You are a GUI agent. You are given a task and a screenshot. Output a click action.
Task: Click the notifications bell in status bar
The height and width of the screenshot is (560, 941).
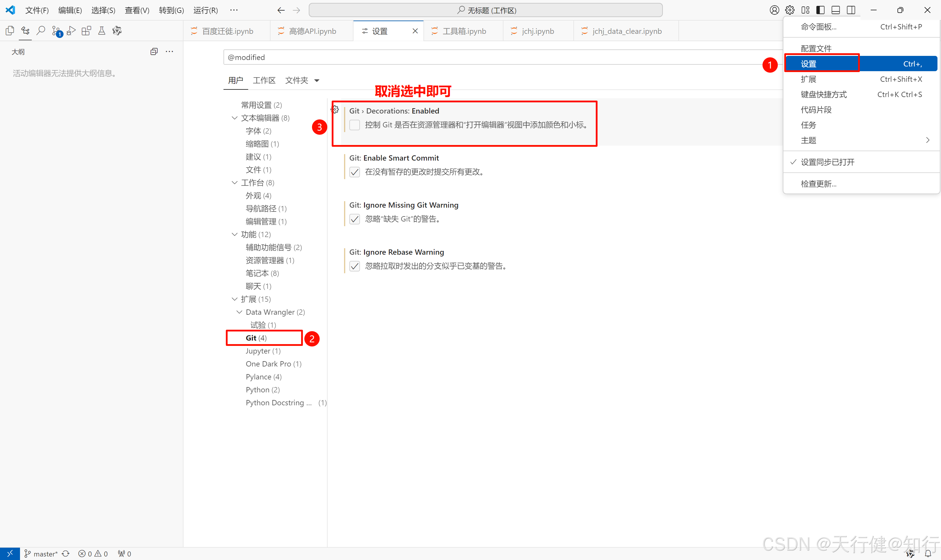tap(928, 554)
